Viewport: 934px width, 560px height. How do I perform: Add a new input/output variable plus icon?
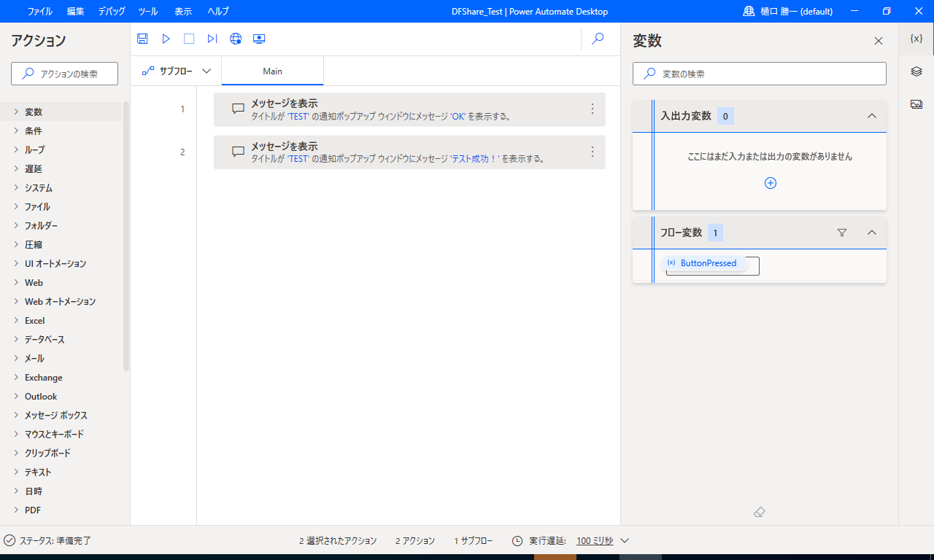point(770,183)
